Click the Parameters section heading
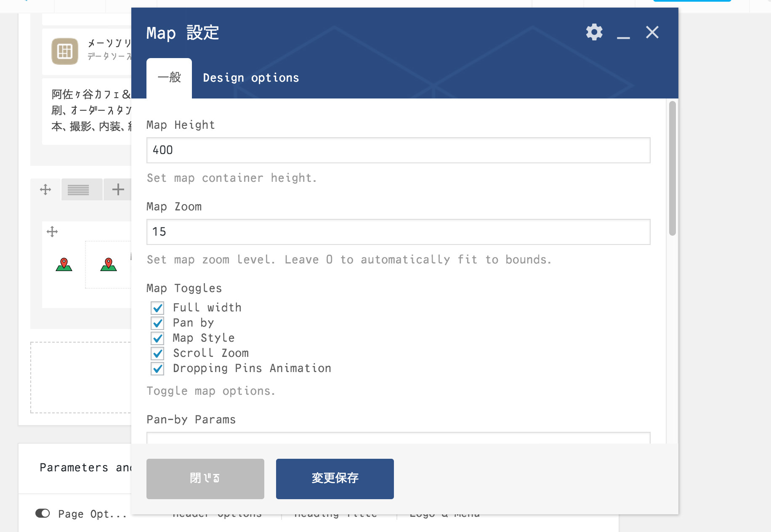Image resolution: width=771 pixels, height=532 pixels. pyautogui.click(x=86, y=468)
